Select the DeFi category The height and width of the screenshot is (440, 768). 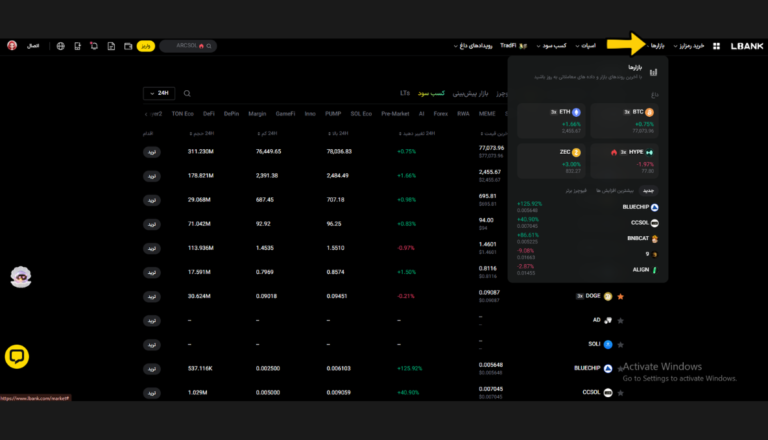209,114
